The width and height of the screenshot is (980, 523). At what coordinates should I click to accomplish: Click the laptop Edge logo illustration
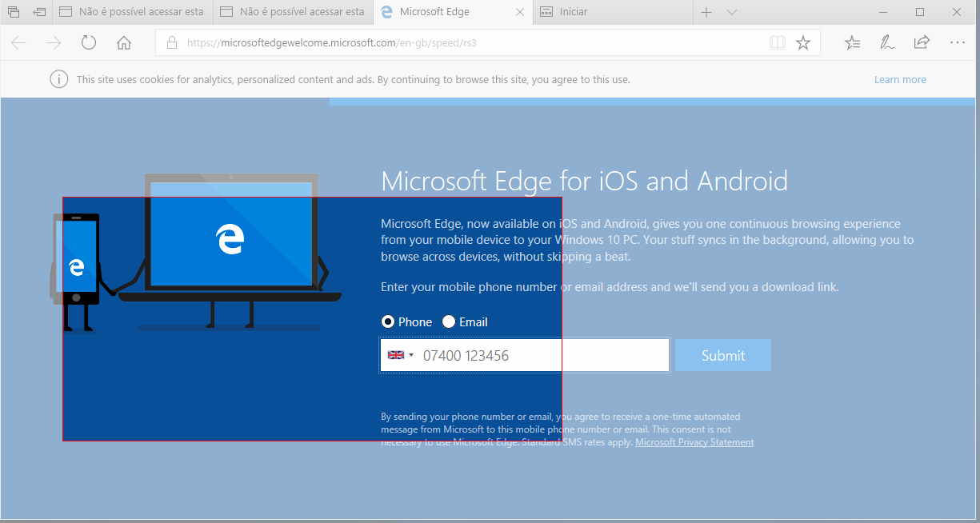(230, 240)
